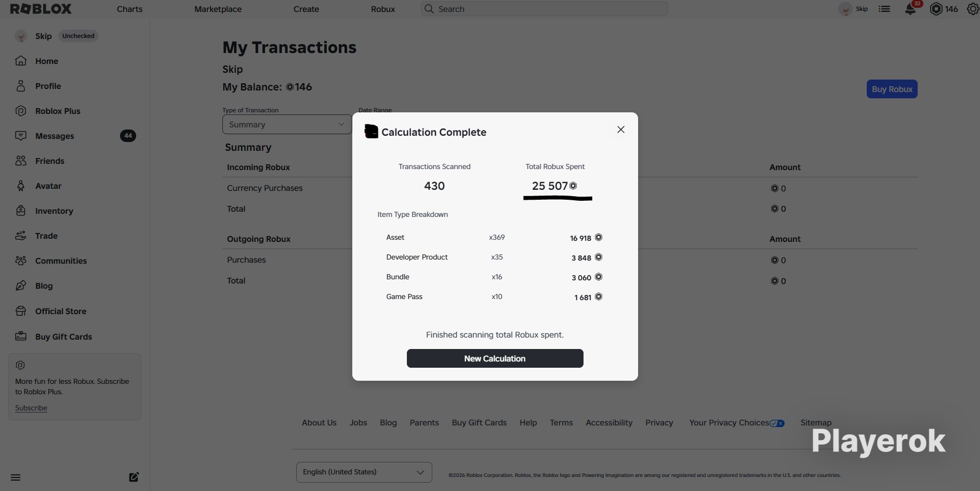Viewport: 980px width, 491px height.
Task: Expand the Type of Transaction Summary dropdown
Action: [287, 124]
